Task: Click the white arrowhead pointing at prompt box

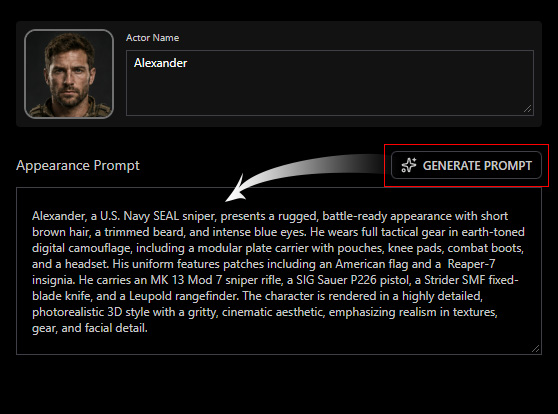Action: point(236,190)
